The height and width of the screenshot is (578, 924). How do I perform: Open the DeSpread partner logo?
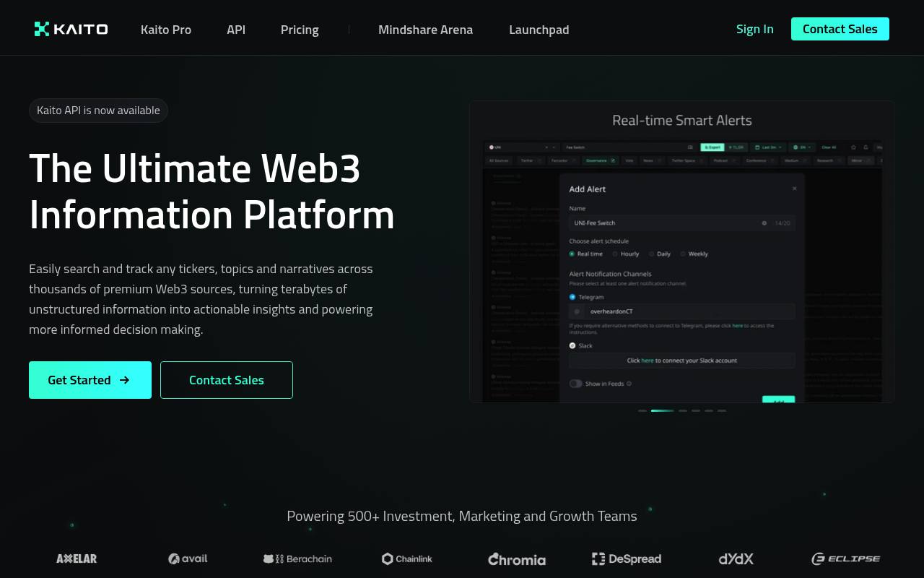pos(627,558)
